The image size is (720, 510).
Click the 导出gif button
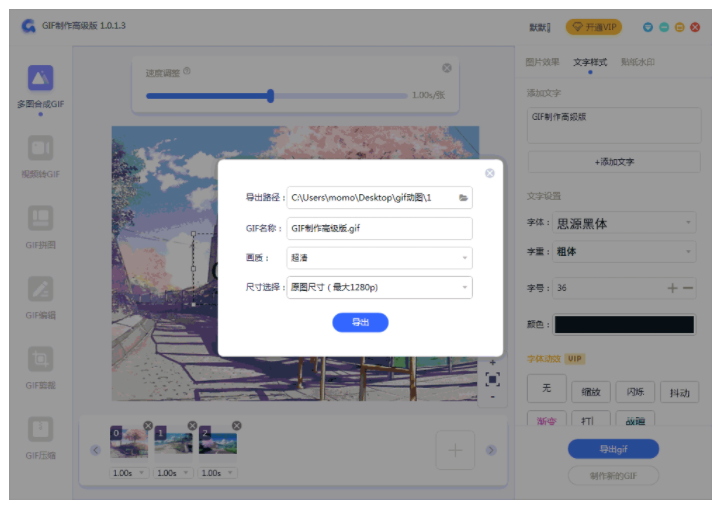click(x=613, y=449)
